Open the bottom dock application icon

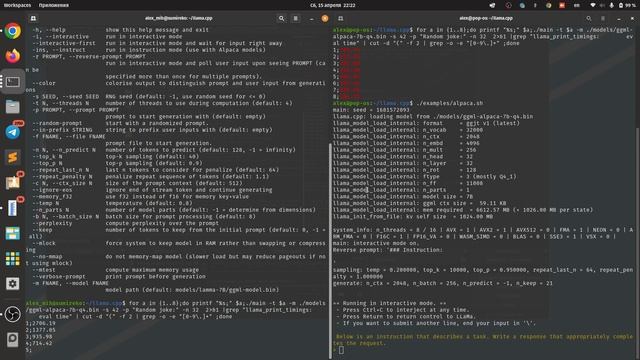coord(13,339)
